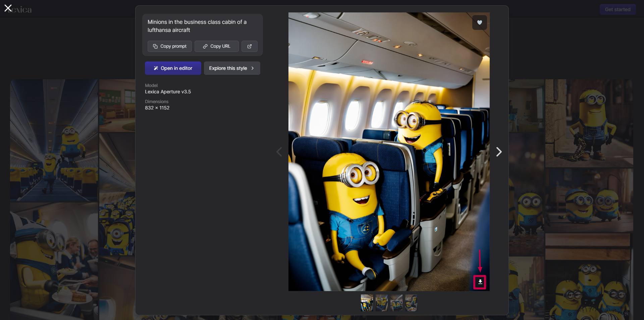The image size is (644, 320).
Task: Open the Minion with chains background image
Action: pos(589,123)
